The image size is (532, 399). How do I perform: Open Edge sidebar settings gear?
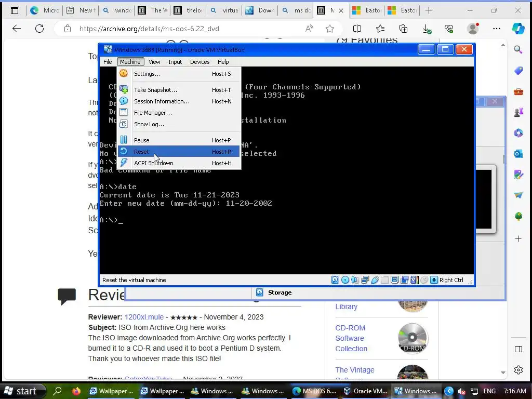518,370
